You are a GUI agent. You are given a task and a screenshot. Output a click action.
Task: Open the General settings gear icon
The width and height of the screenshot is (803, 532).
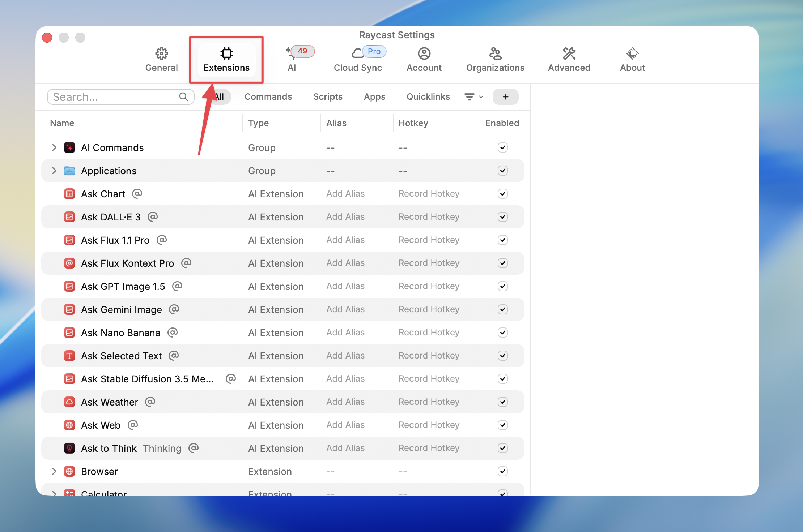coord(161,54)
